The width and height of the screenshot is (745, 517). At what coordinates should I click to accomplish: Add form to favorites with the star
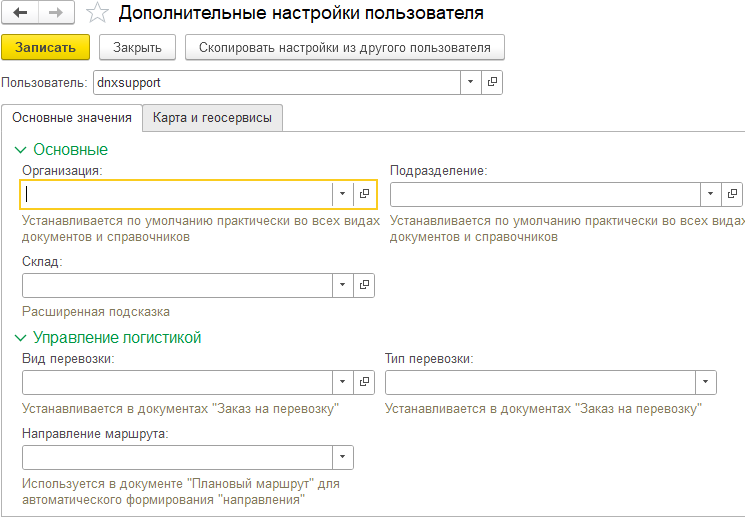coord(97,13)
